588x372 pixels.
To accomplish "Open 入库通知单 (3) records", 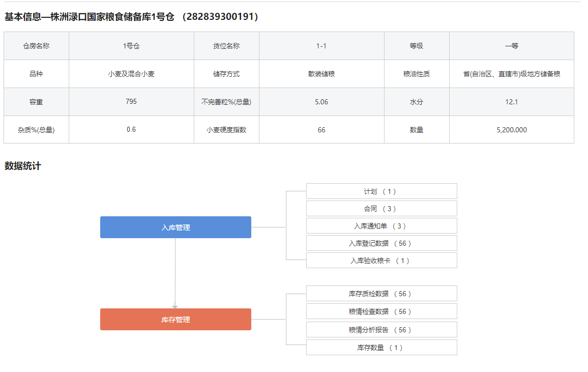I will [381, 226].
